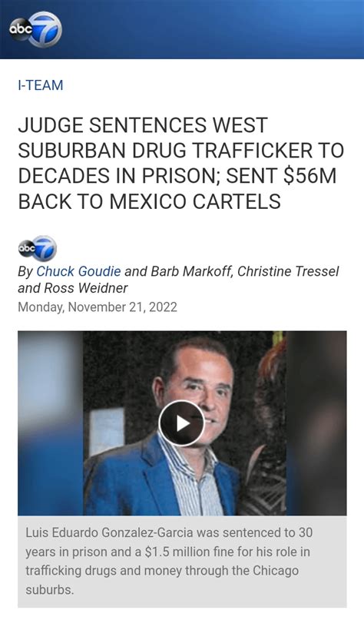Click the blurred right edge of the video
Viewport: 364px width, 620px height.
coord(316,423)
